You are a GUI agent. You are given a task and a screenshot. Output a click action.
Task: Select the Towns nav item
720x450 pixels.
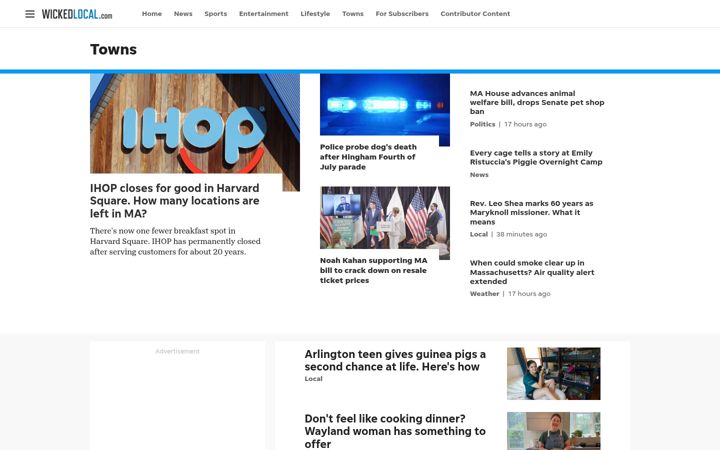[x=353, y=14]
